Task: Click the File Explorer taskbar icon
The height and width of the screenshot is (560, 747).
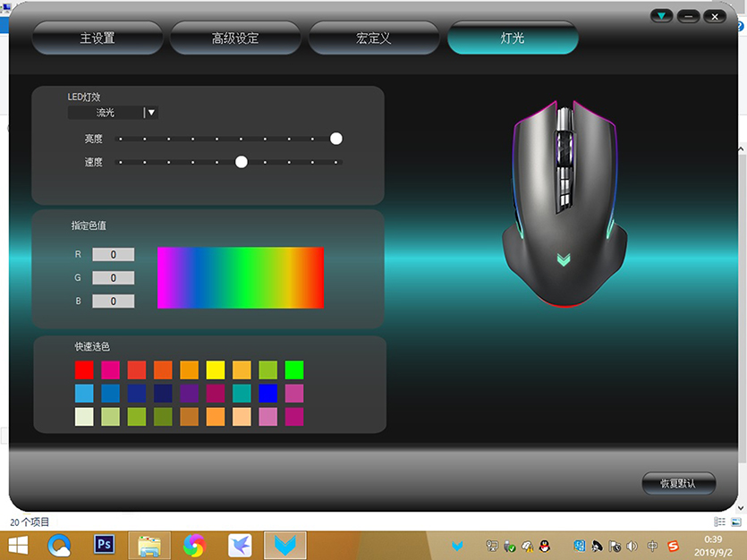Action: click(149, 544)
